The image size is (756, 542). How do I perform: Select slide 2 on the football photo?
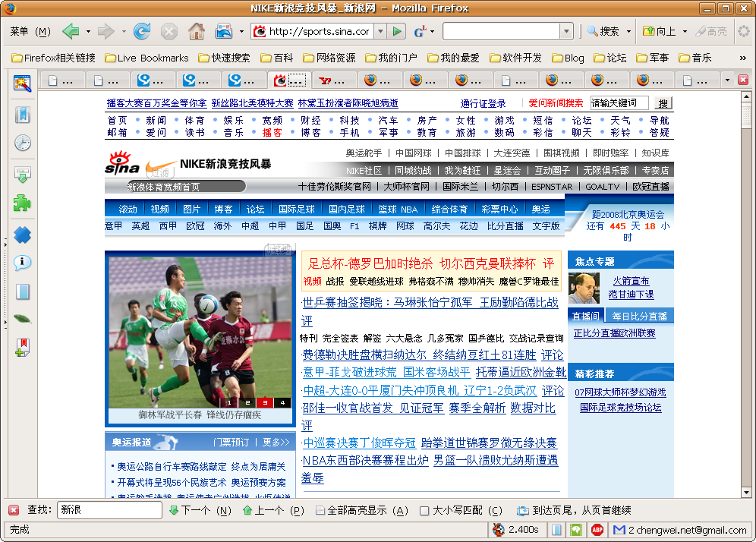[247, 402]
